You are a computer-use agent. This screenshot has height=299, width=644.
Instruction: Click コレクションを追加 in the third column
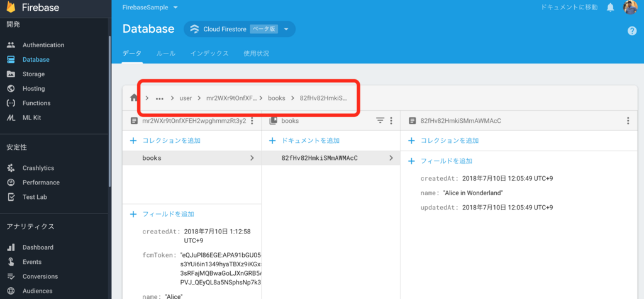pyautogui.click(x=443, y=140)
